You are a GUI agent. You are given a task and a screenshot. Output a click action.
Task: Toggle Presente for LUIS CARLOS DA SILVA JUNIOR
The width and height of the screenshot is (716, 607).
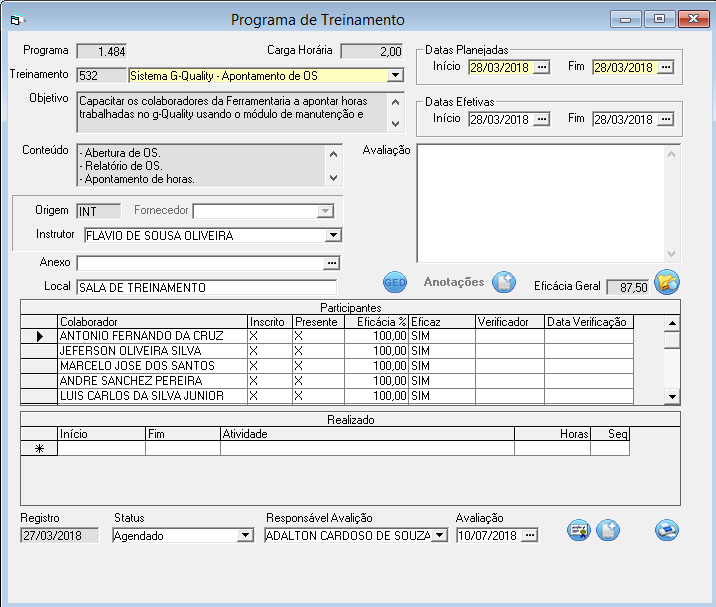pyautogui.click(x=318, y=396)
